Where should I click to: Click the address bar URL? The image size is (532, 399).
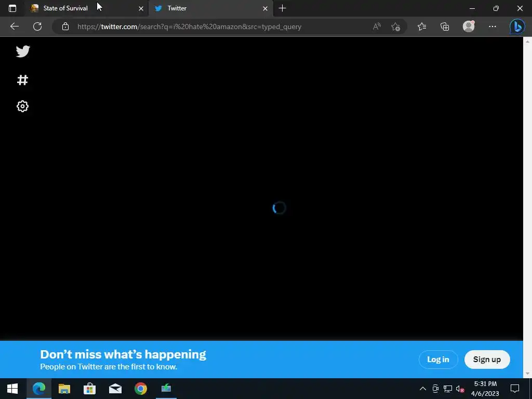189,26
